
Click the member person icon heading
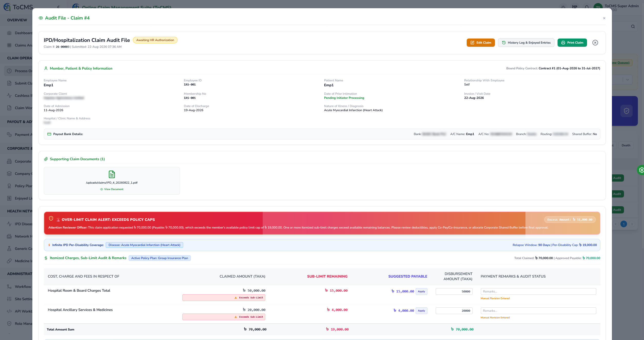pos(46,69)
